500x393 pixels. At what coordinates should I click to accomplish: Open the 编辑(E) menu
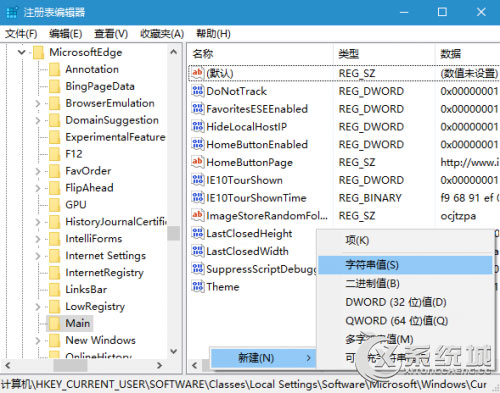(66, 34)
